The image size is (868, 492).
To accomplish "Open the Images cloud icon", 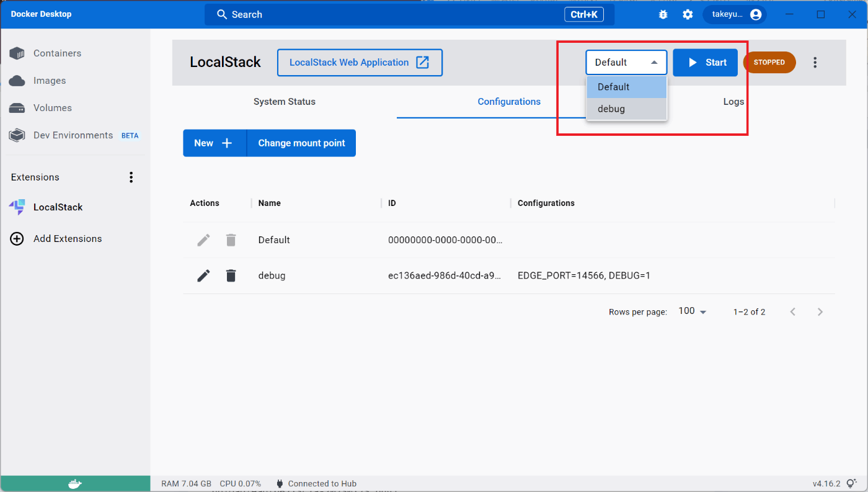I will coord(17,81).
